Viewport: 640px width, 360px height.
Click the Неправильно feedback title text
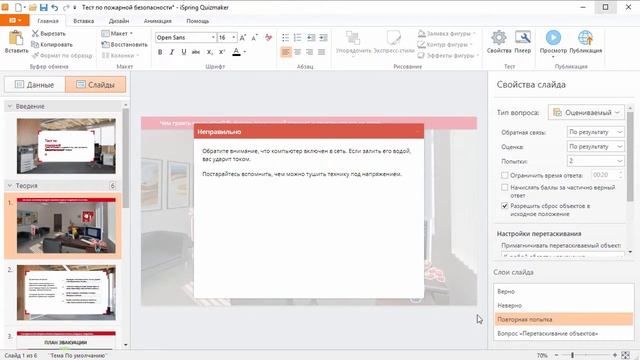coord(219,132)
